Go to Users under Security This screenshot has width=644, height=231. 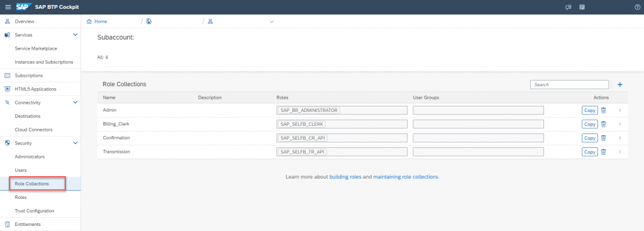(x=21, y=170)
